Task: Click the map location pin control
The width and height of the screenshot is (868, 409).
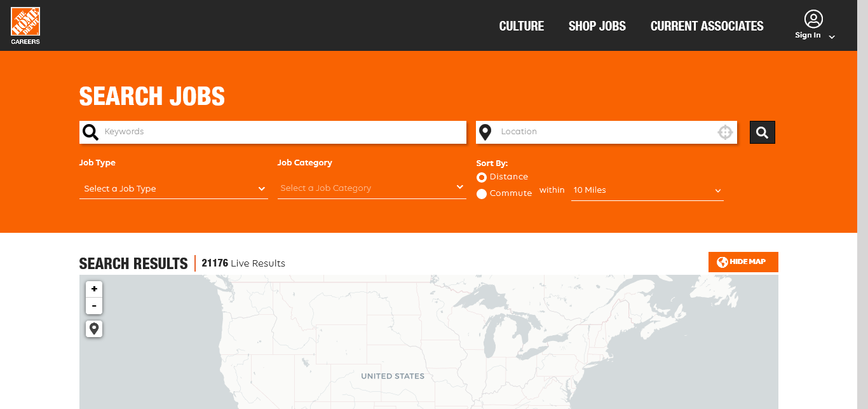Action: (x=94, y=329)
